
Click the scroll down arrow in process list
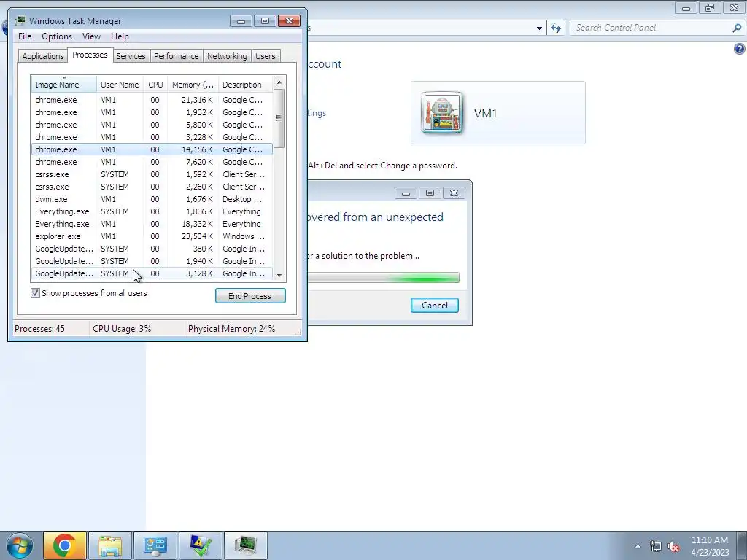point(279,275)
